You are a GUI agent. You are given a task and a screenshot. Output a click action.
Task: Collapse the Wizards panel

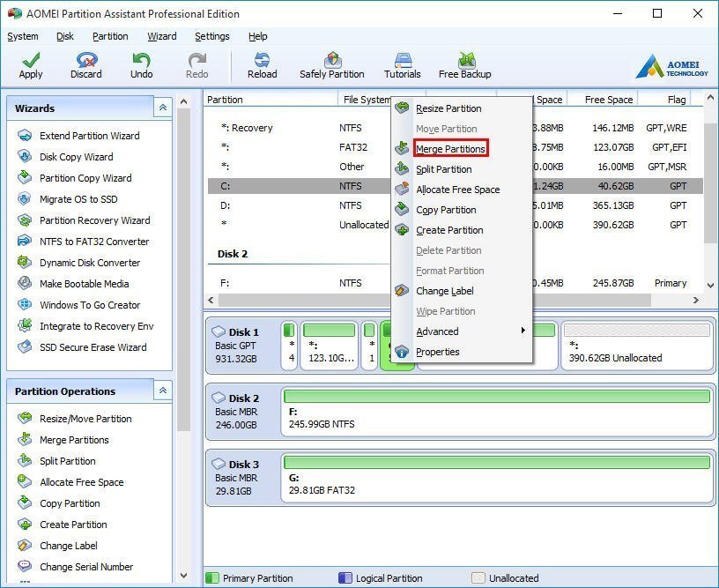pos(162,108)
